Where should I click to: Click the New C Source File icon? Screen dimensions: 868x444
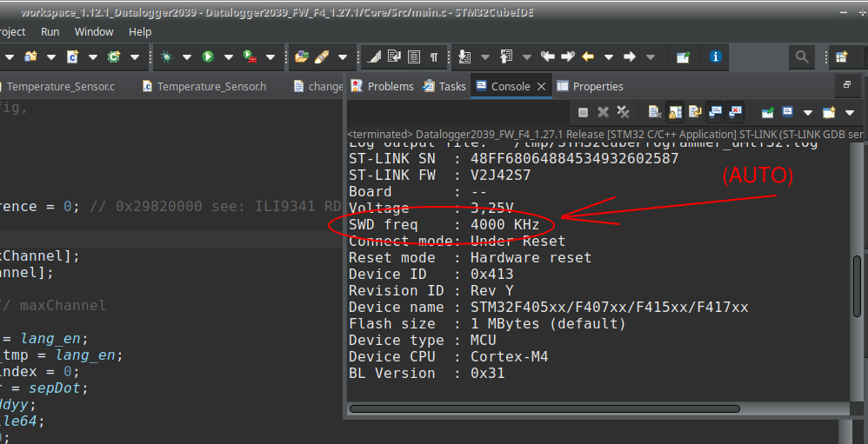point(72,56)
